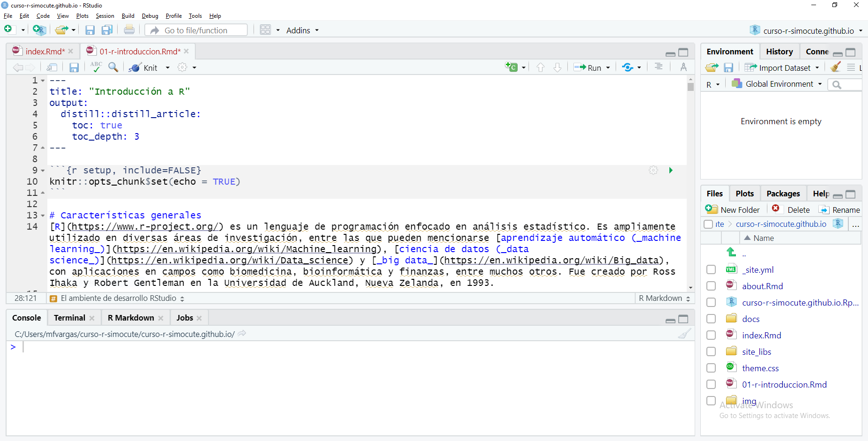Open the project menu curso-r-simocute.github.io
Screen dimensions: 868x441
[806, 30]
